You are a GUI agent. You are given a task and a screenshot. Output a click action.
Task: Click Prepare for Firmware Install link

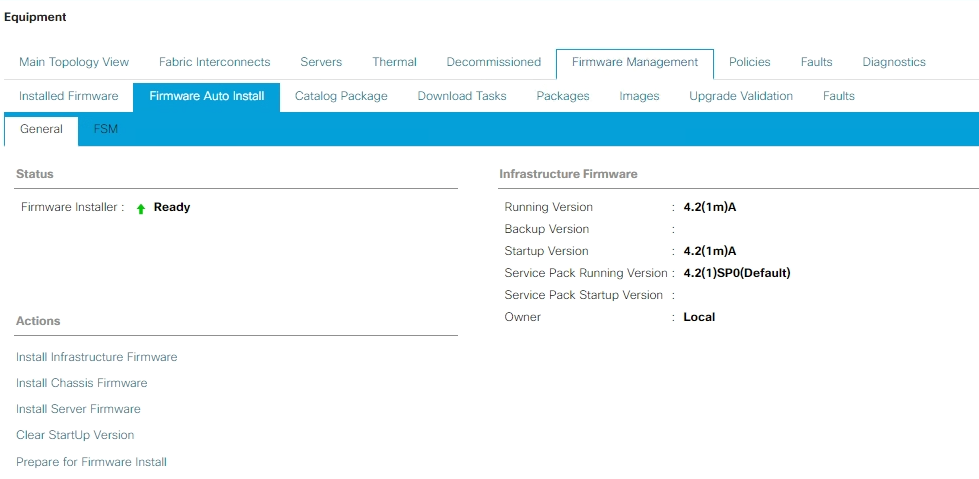coord(91,462)
